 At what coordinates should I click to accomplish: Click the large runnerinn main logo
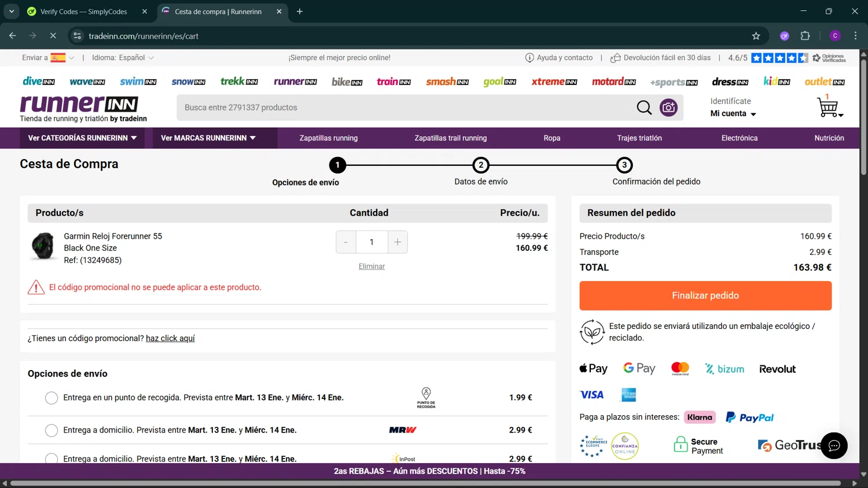coord(80,103)
